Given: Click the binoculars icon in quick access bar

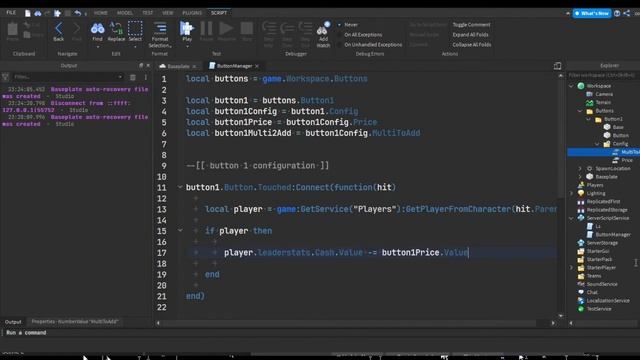Looking at the screenshot, I should coord(38,13).
